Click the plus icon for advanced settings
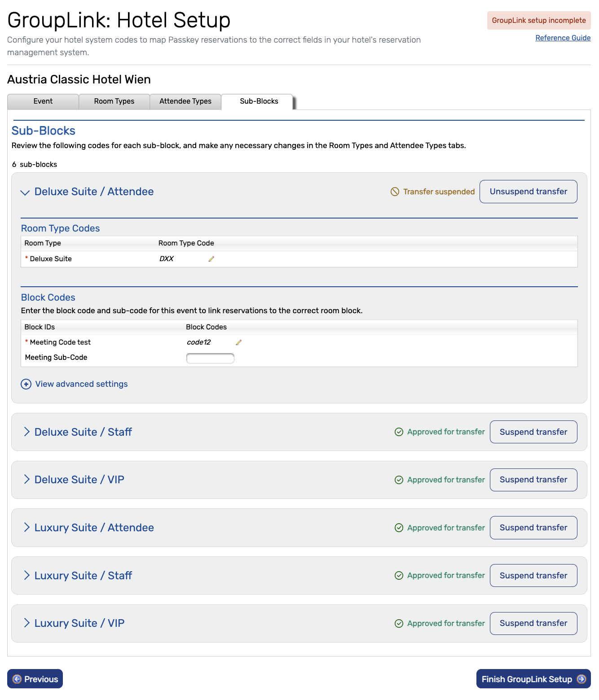Viewport: 599px width, 700px height. coord(26,384)
